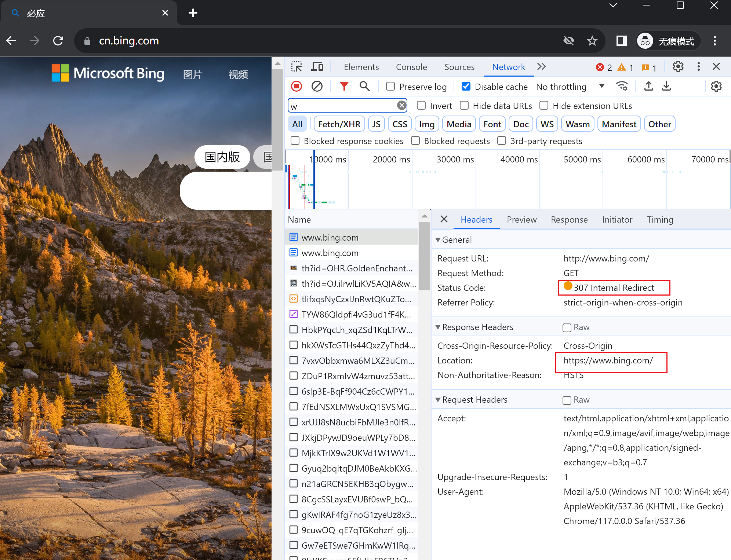Toggle the network filter funnel icon
This screenshot has width=731, height=560.
[344, 87]
